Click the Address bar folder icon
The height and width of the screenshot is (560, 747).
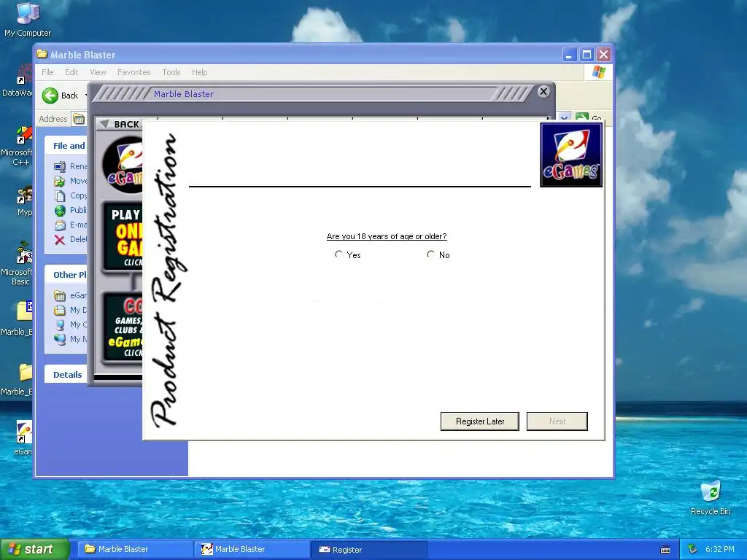(x=79, y=119)
